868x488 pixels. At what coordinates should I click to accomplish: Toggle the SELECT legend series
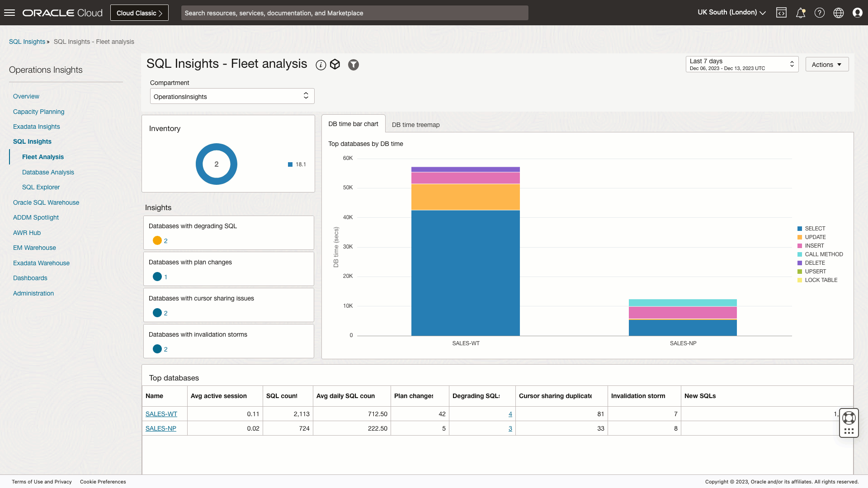pos(815,229)
